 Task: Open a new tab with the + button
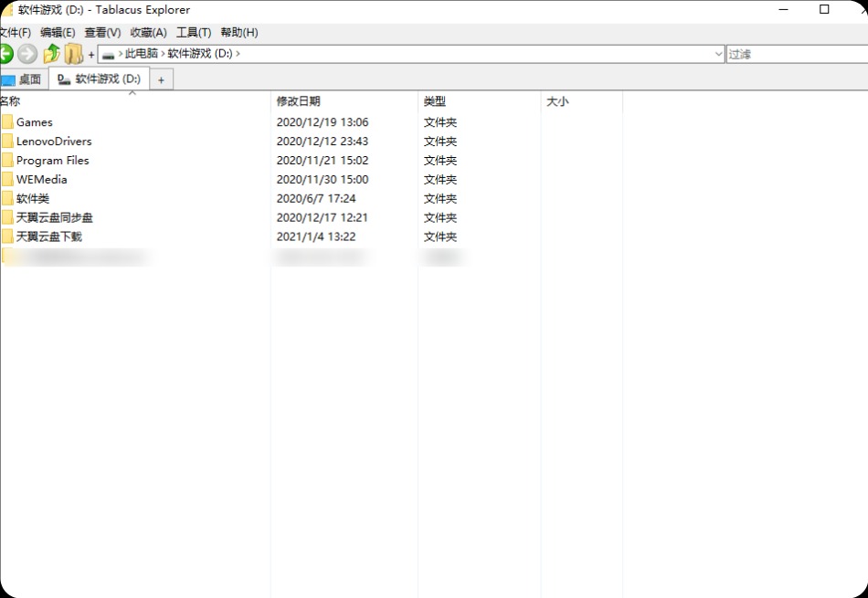(161, 79)
